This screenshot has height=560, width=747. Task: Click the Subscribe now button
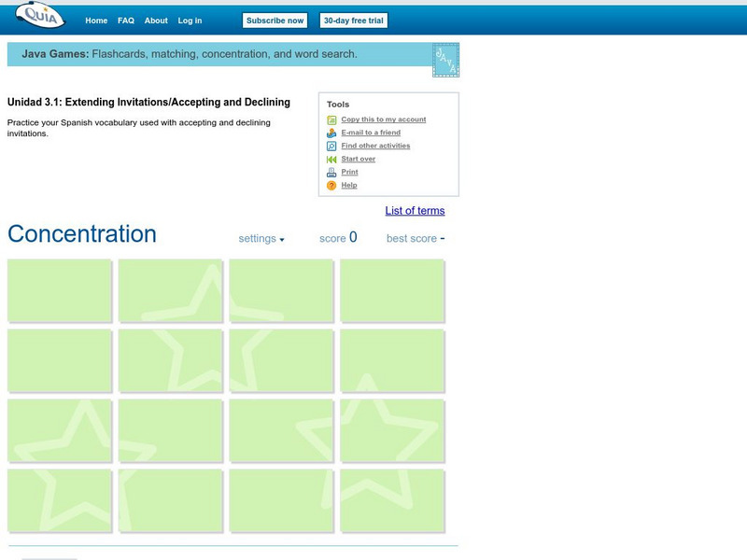[x=275, y=19]
